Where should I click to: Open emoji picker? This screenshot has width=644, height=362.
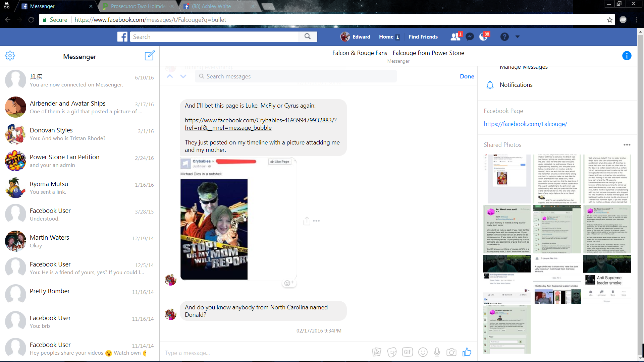(x=423, y=352)
